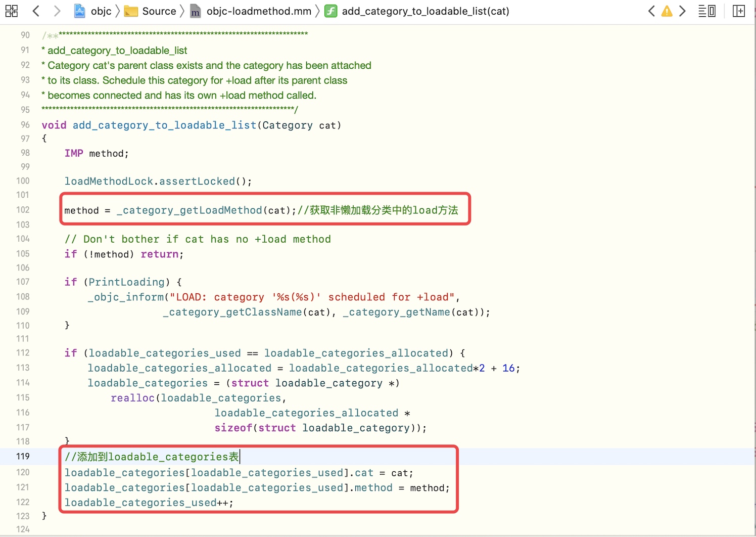Click 'if (PrintLoading) {' line
The image size is (756, 537).
coord(123,282)
